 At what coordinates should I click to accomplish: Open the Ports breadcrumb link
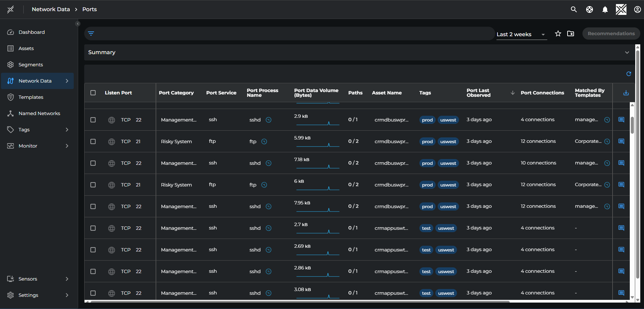89,9
